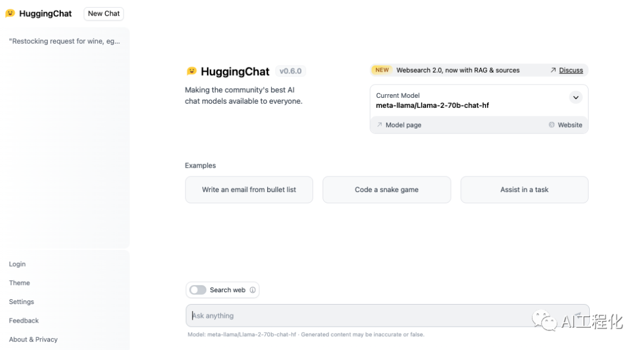Click the HuggingChat logo in sidebar
The width and height of the screenshot is (644, 350).
10,13
